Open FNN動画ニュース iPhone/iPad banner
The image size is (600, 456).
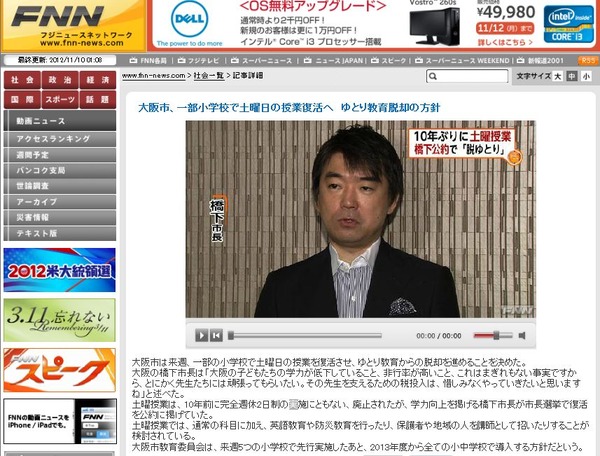coord(60,421)
